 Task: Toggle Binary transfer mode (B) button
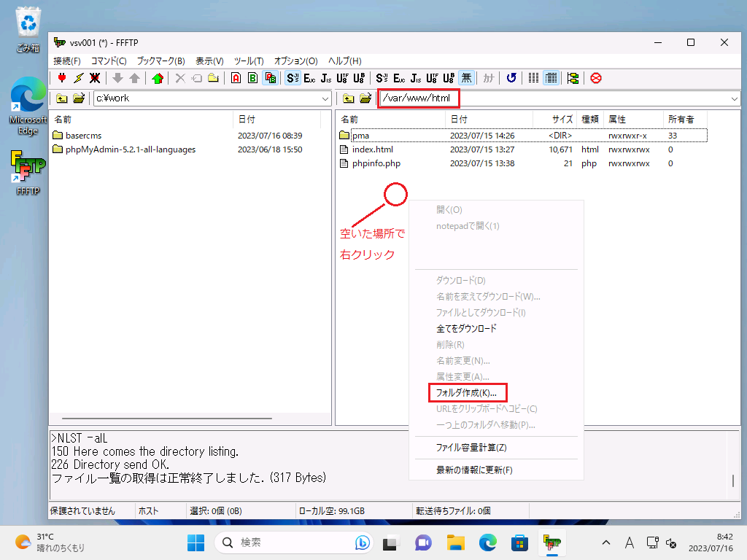[252, 78]
